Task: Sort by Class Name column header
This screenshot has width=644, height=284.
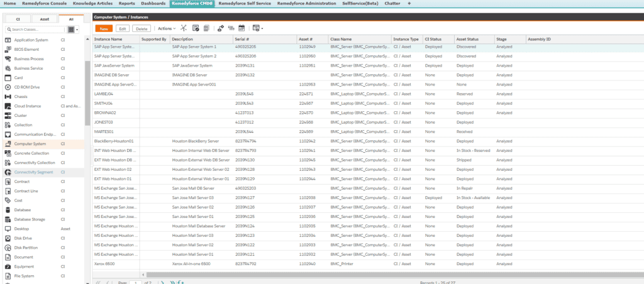Action: pyautogui.click(x=360, y=39)
